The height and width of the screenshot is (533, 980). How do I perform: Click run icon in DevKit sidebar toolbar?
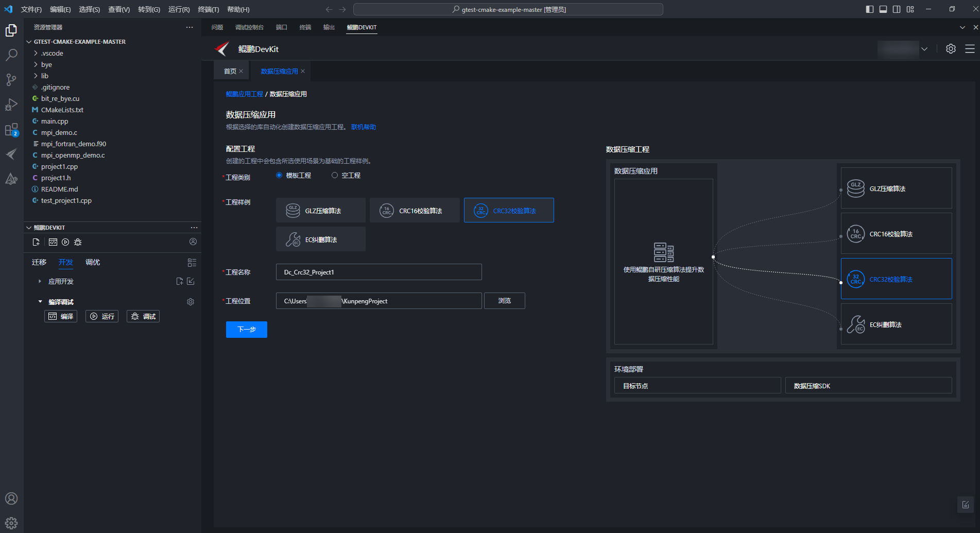coord(65,242)
